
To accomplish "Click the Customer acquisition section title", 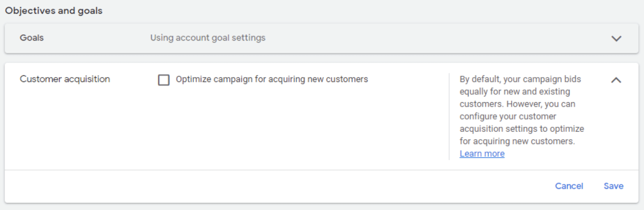I will click(x=65, y=79).
